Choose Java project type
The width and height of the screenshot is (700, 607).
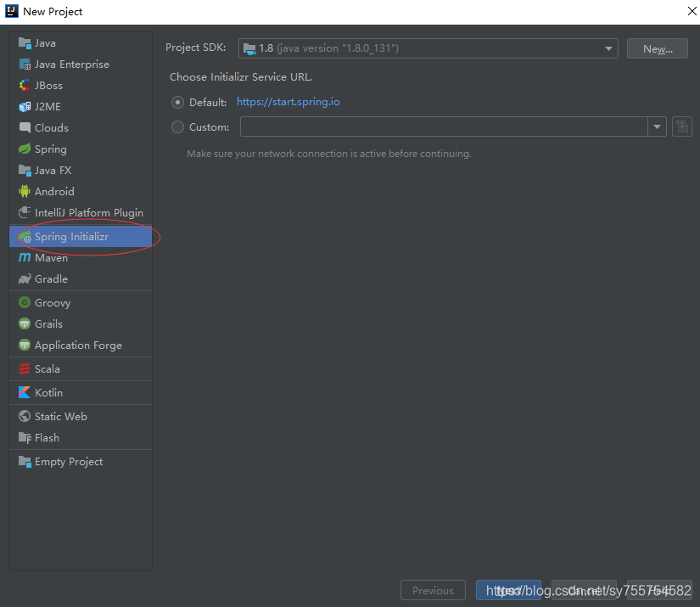click(x=81, y=43)
